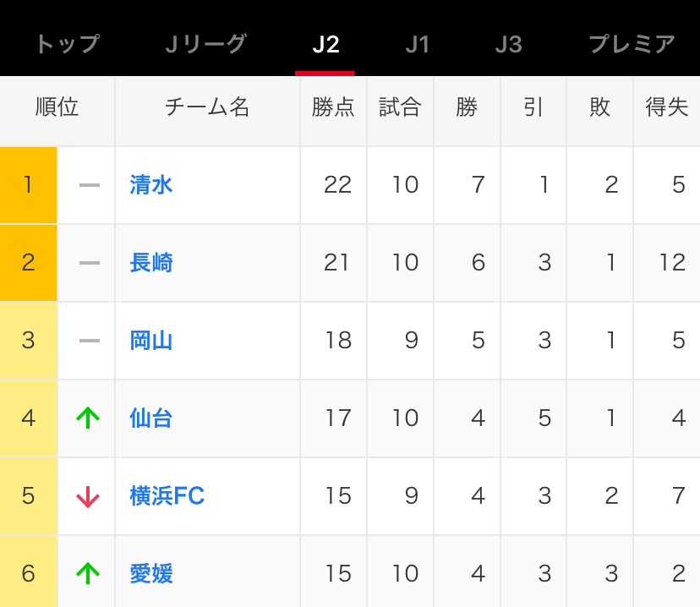Click the green up arrow beside 愛媛

pos(88,574)
